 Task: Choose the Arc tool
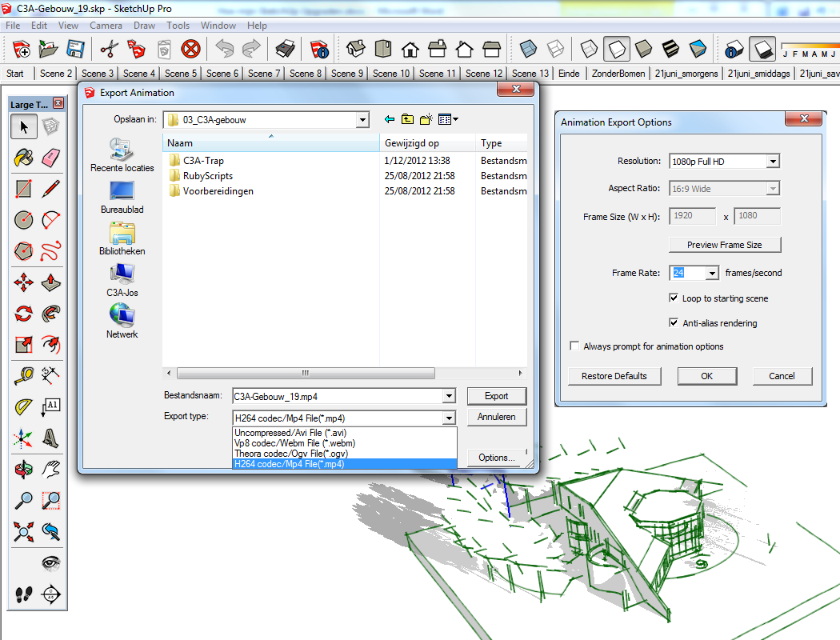point(51,219)
